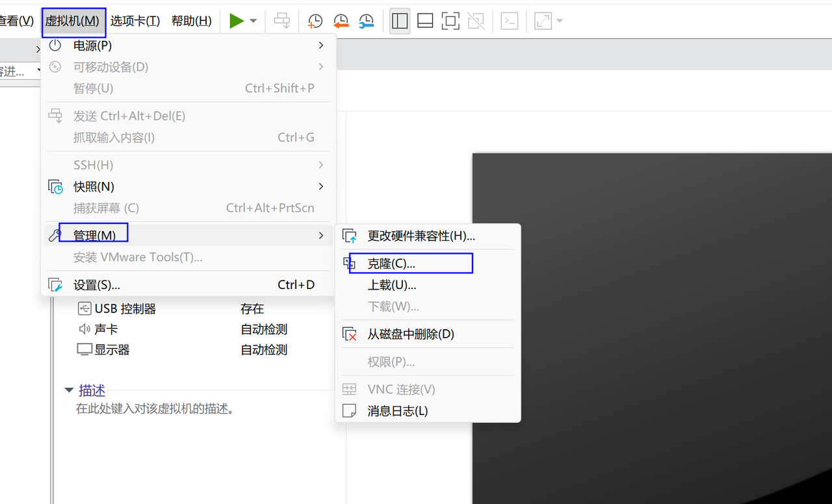Click the sound card speaker icon
This screenshot has height=504, width=832.
coord(84,329)
